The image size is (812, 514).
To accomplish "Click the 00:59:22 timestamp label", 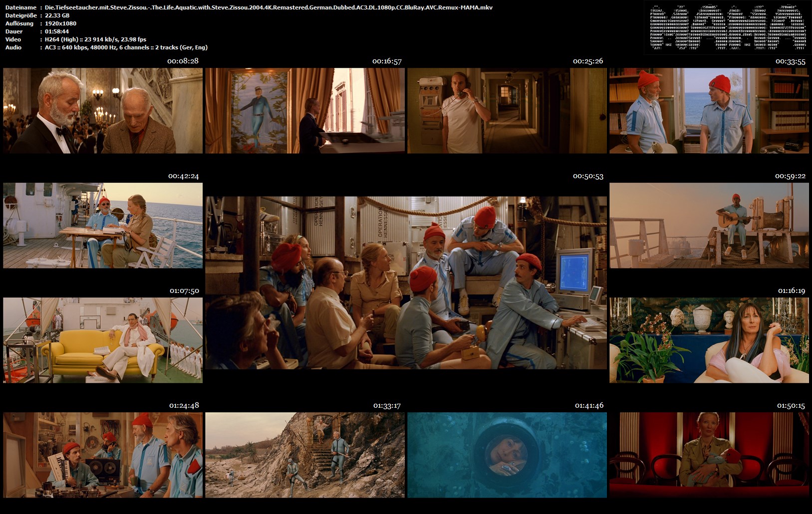I will pyautogui.click(x=790, y=176).
